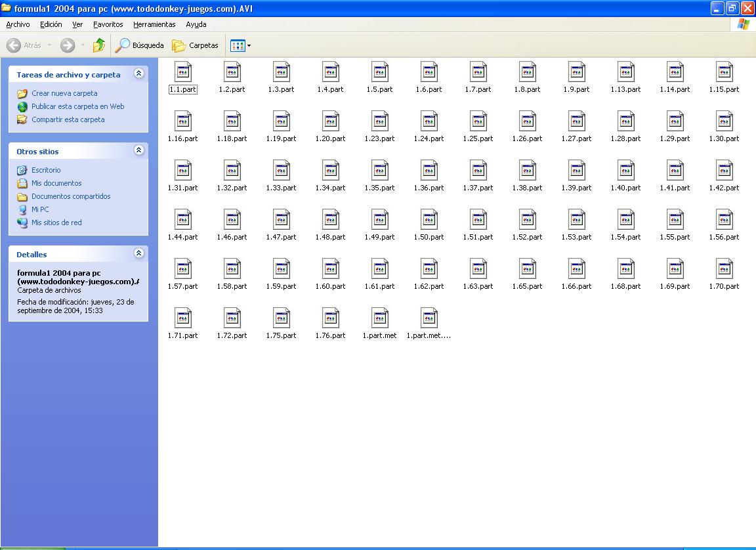Open the Atrás history dropdown arrow
Viewport: 756px width, 550px height.
click(x=49, y=45)
